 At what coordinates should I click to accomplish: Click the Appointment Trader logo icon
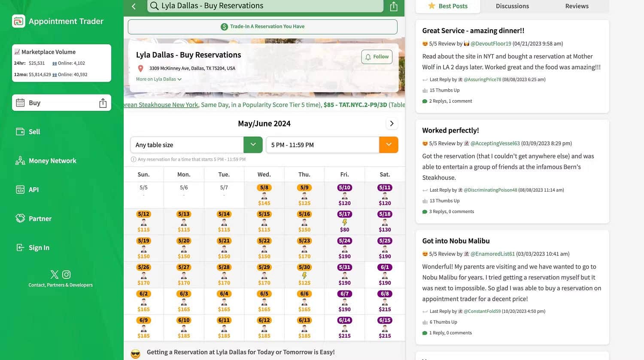click(18, 21)
